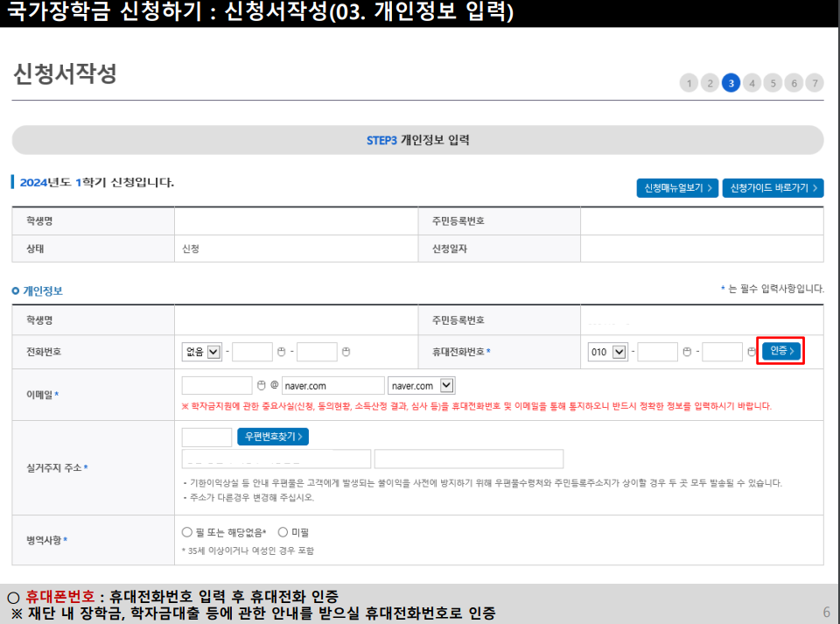
Task: Click the 인증 phone verification button
Action: coord(780,351)
